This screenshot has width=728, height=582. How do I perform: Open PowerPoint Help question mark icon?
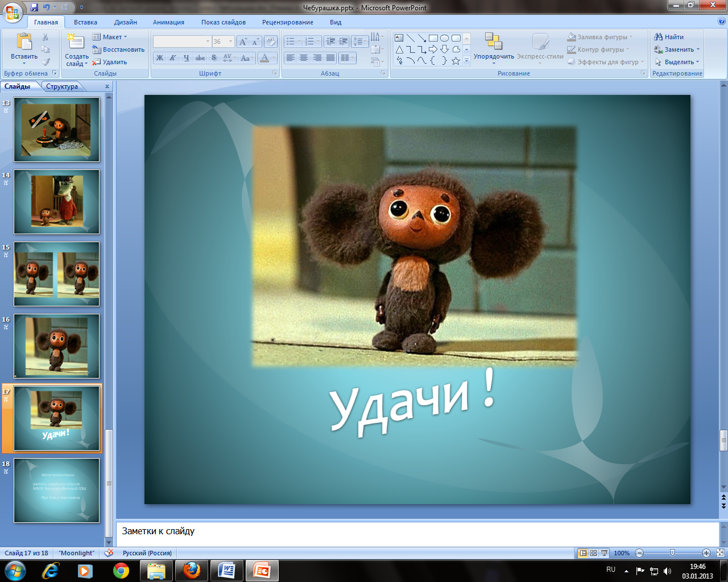(x=722, y=22)
